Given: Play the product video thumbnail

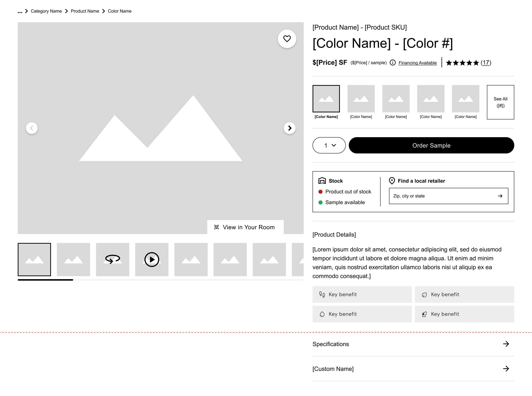Looking at the screenshot, I should pyautogui.click(x=152, y=259).
